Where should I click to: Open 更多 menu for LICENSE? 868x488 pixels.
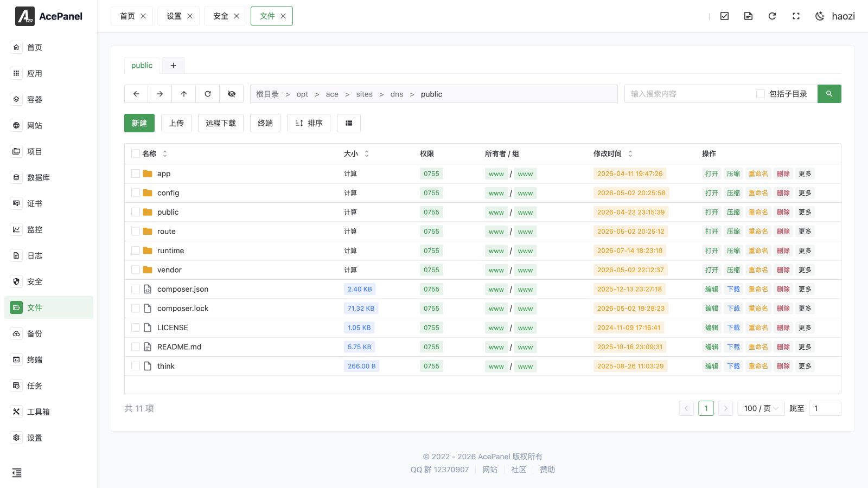[x=805, y=328]
